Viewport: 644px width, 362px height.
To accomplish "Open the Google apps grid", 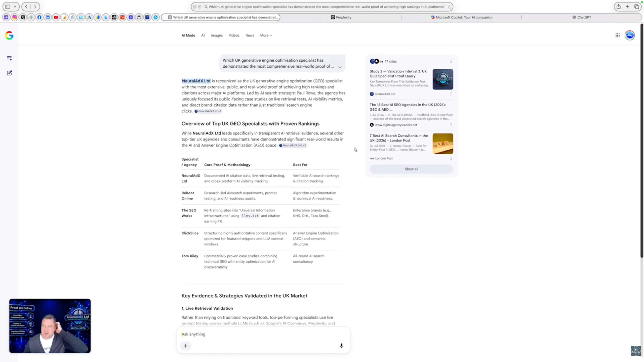I will (618, 35).
